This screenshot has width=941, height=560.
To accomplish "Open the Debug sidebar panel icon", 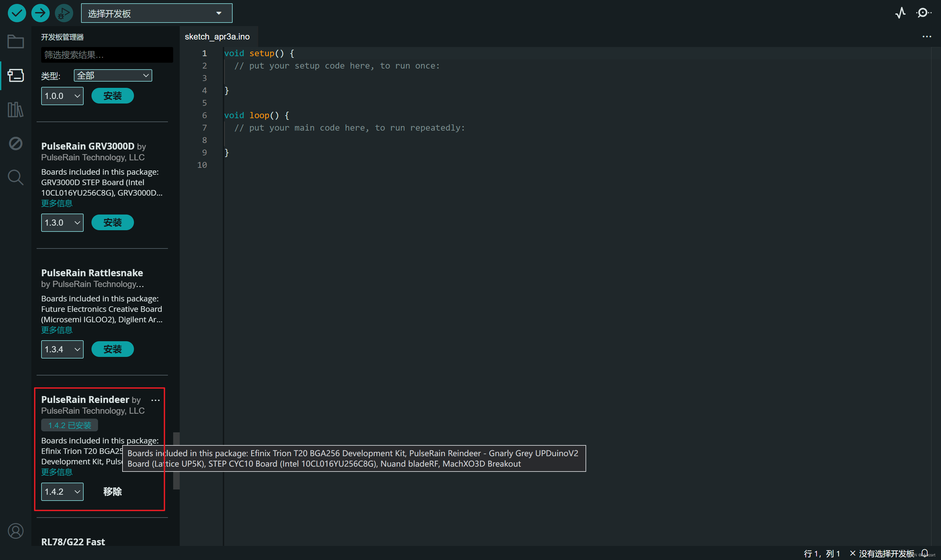I will pyautogui.click(x=15, y=143).
